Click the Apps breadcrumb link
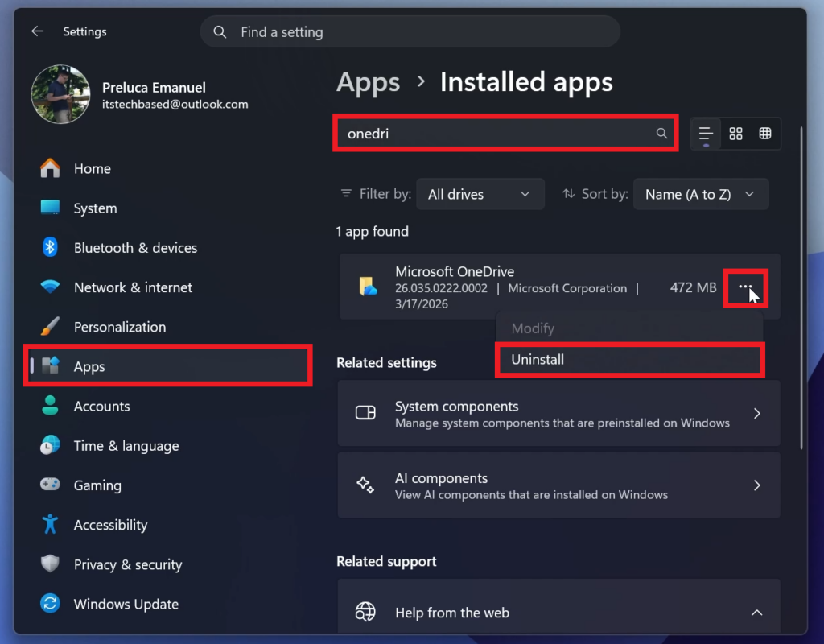Viewport: 824px width, 644px height. (x=368, y=82)
